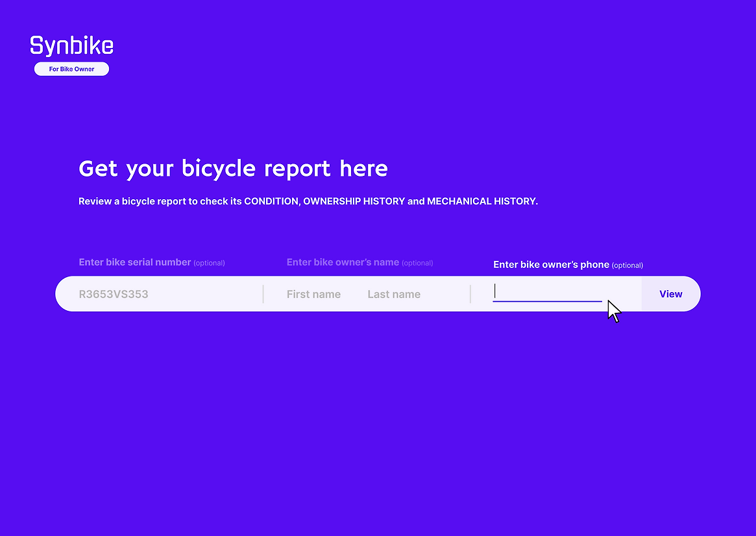Viewport: 756px width, 536px height.
Task: Click the word CONDITION in the subtitle
Action: coord(271,201)
